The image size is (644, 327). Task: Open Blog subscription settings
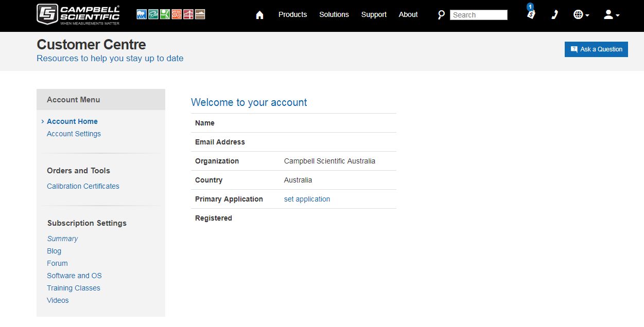click(54, 251)
